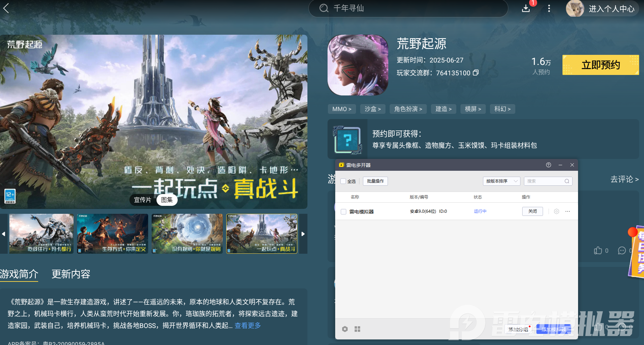644x345 pixels.
Task: Click the back arrow icon
Action: (x=6, y=8)
